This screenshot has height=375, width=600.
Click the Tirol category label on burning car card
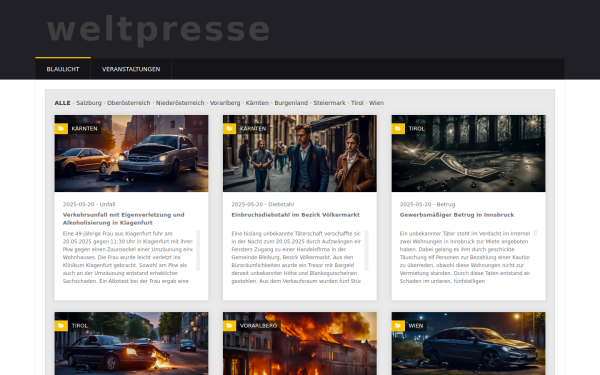click(80, 326)
